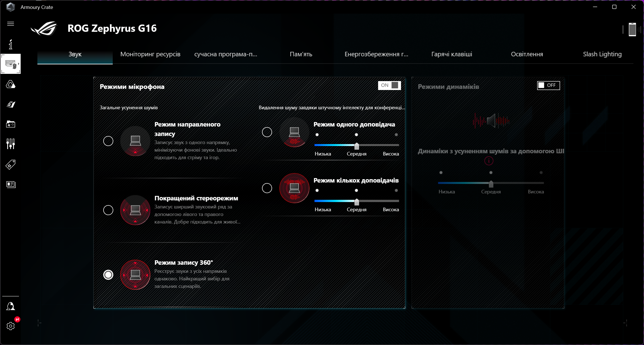Click the ROG logo in the header

[x=43, y=28]
